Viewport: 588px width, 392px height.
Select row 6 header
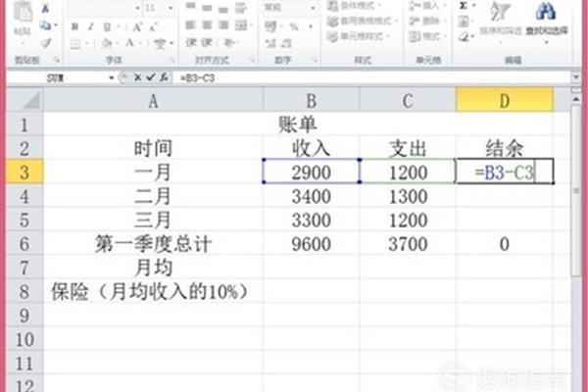(x=24, y=244)
